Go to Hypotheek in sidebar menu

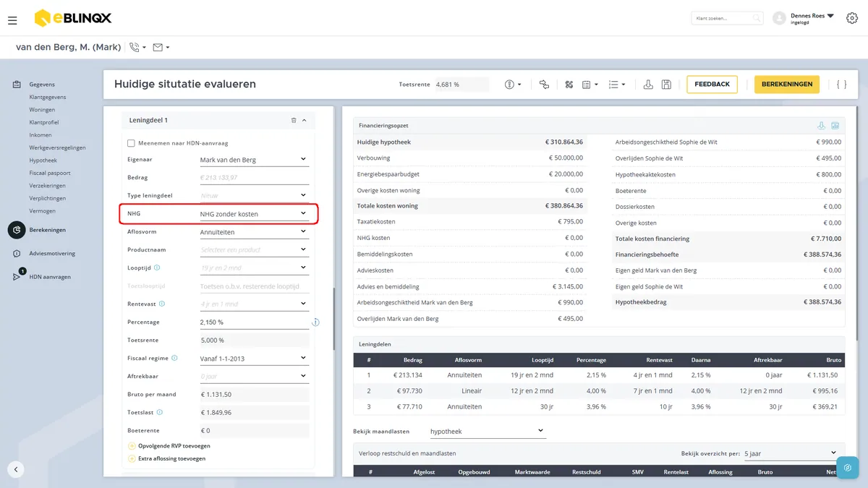coord(43,160)
